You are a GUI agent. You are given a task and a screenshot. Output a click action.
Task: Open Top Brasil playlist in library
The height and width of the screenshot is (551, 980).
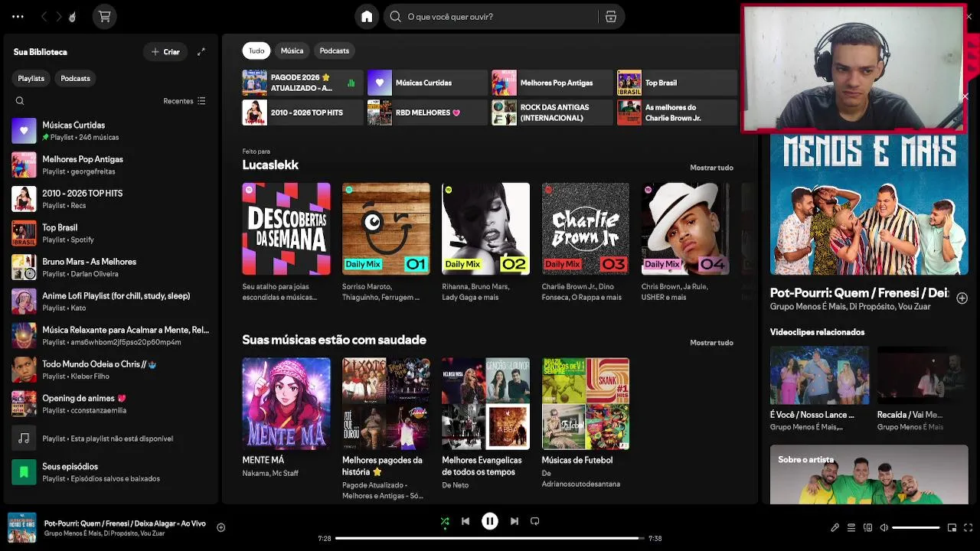coord(110,233)
